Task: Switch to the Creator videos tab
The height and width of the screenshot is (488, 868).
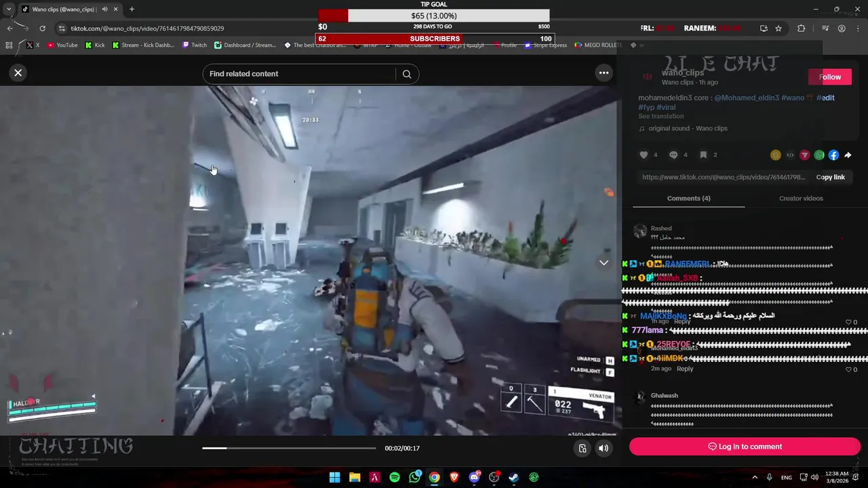Action: 801,199
